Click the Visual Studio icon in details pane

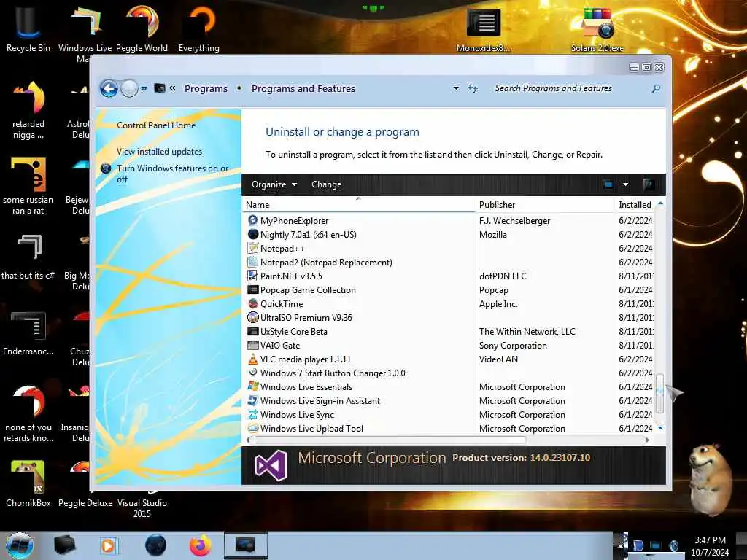click(x=271, y=464)
